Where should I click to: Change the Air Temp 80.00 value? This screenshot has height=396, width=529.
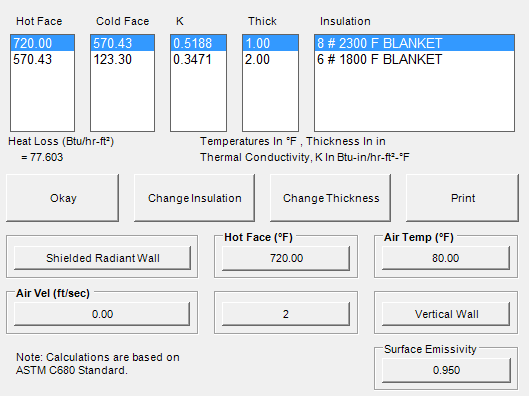pyautogui.click(x=446, y=258)
